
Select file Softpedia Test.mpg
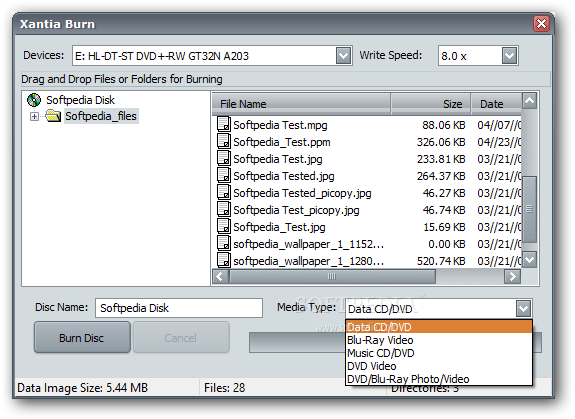(280, 125)
